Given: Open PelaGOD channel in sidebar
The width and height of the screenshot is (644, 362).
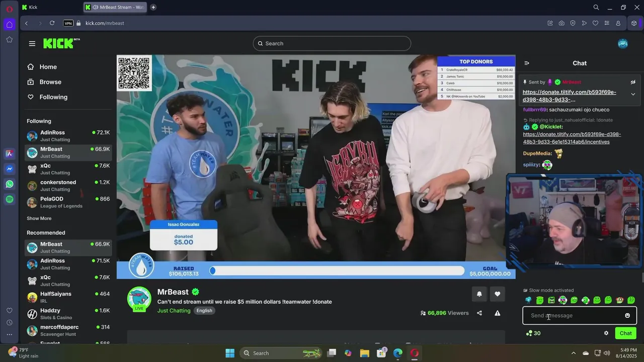Looking at the screenshot, I should (68, 203).
